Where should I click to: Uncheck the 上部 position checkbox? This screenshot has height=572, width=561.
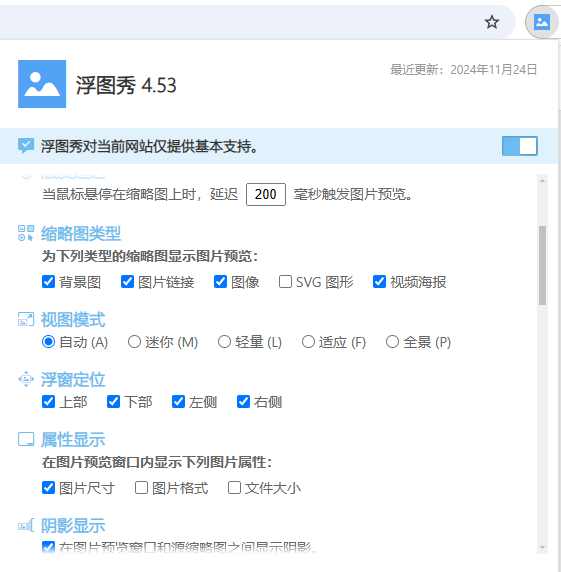48,402
